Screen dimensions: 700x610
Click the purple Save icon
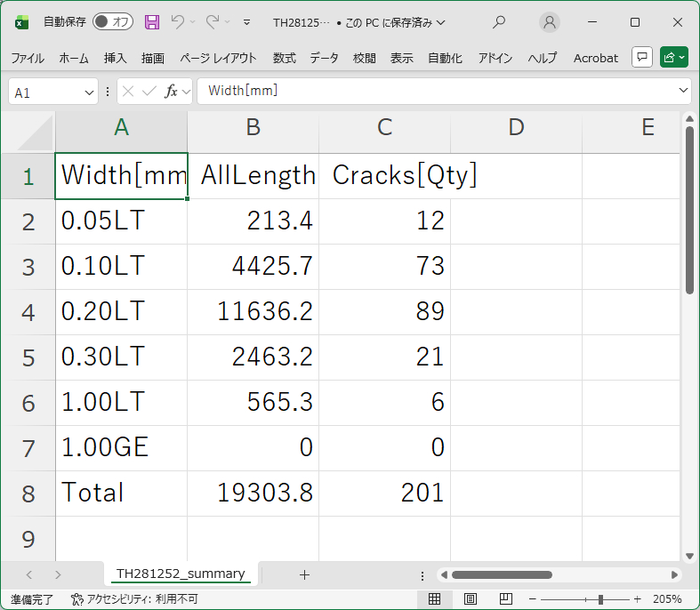[152, 22]
